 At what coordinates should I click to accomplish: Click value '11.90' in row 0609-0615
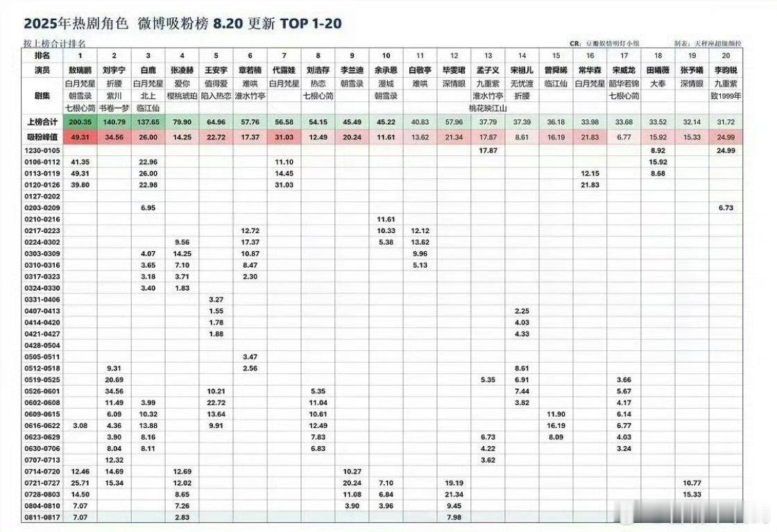(x=556, y=414)
